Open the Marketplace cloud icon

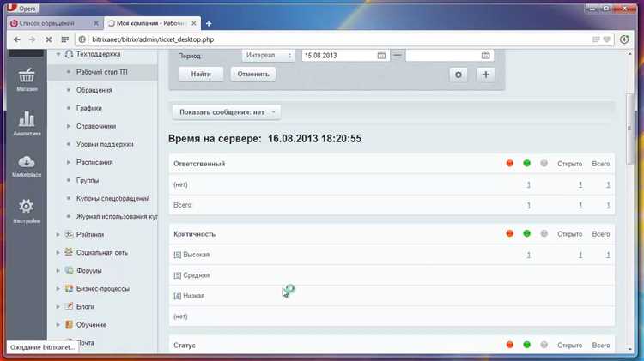pos(27,161)
